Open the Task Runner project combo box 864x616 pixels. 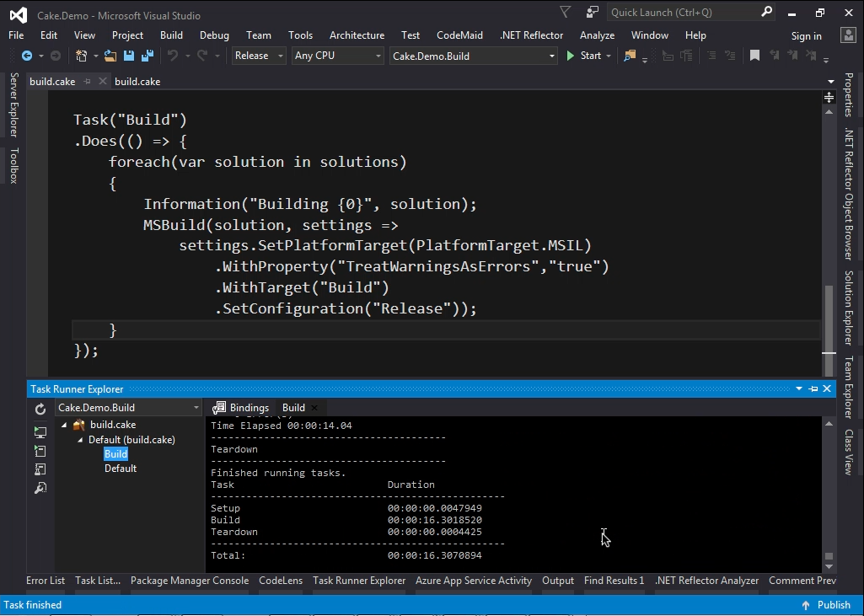(128, 408)
